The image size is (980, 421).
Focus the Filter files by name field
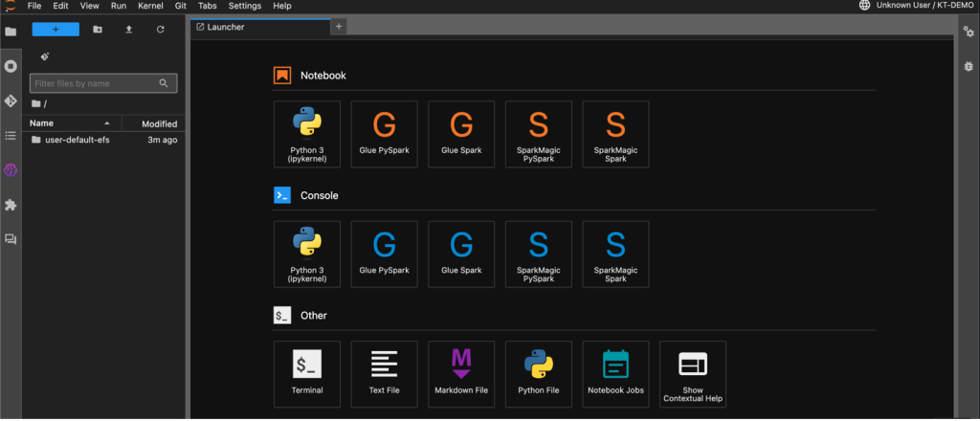(x=103, y=83)
